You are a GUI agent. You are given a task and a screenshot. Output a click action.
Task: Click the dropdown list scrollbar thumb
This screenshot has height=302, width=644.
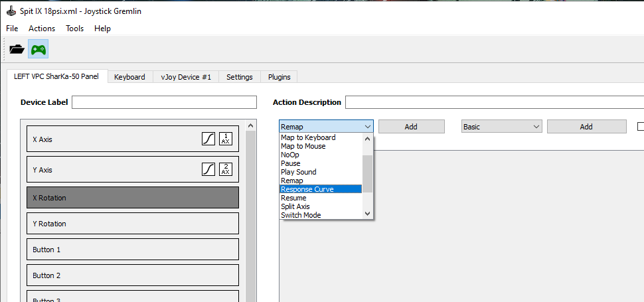point(368,174)
